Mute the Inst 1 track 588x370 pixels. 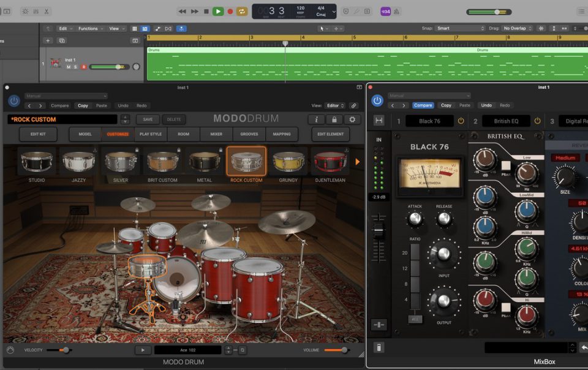coord(69,67)
